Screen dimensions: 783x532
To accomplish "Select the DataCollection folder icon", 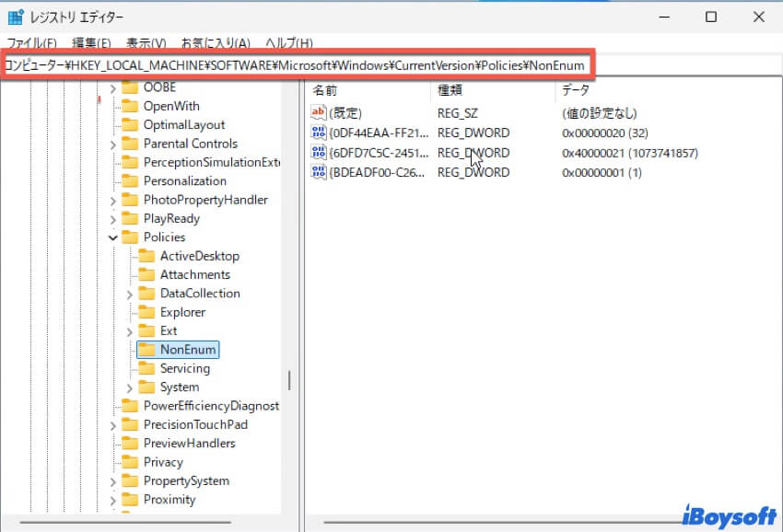I will pos(146,293).
